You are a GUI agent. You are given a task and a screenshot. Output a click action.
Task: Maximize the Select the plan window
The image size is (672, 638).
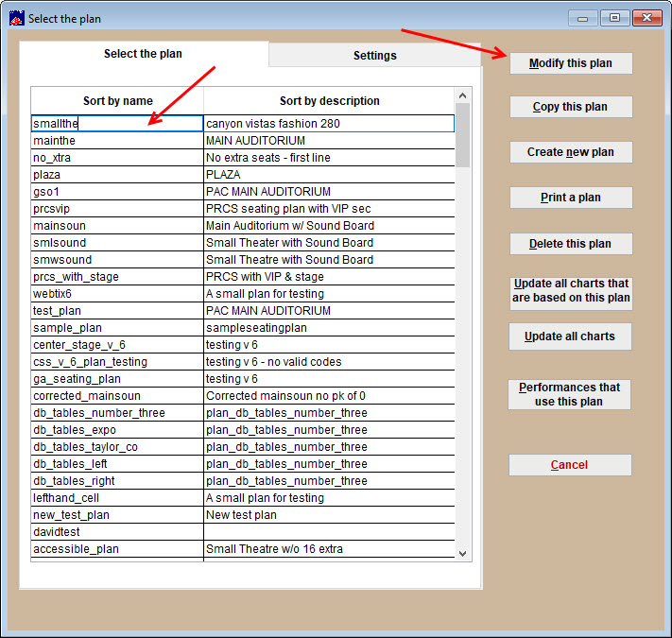614,18
